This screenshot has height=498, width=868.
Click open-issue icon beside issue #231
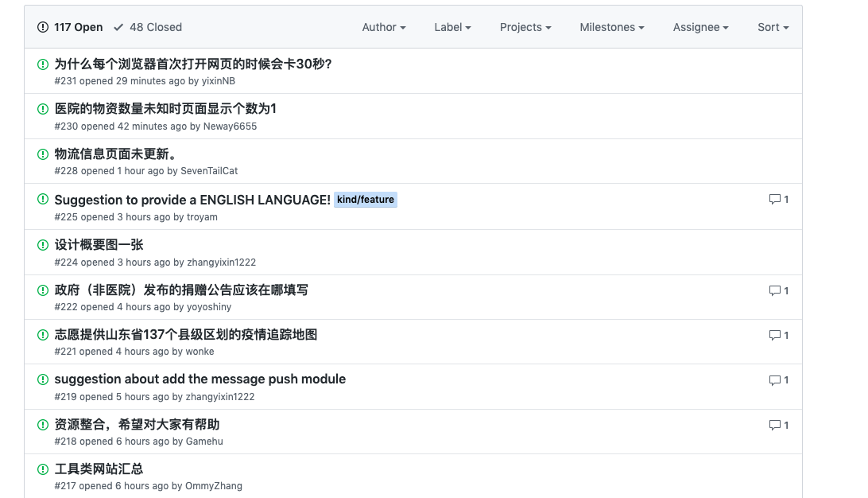[43, 64]
